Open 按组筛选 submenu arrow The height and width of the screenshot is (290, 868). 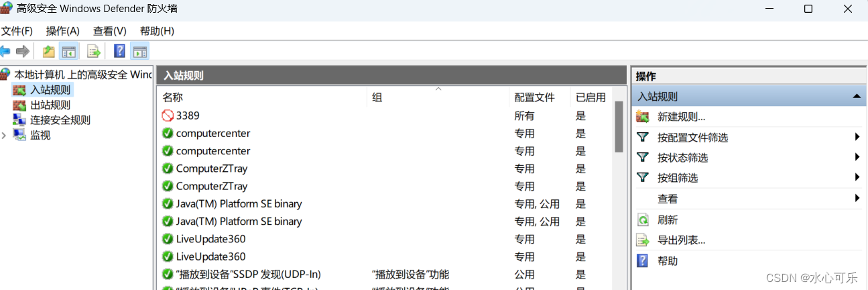857,177
